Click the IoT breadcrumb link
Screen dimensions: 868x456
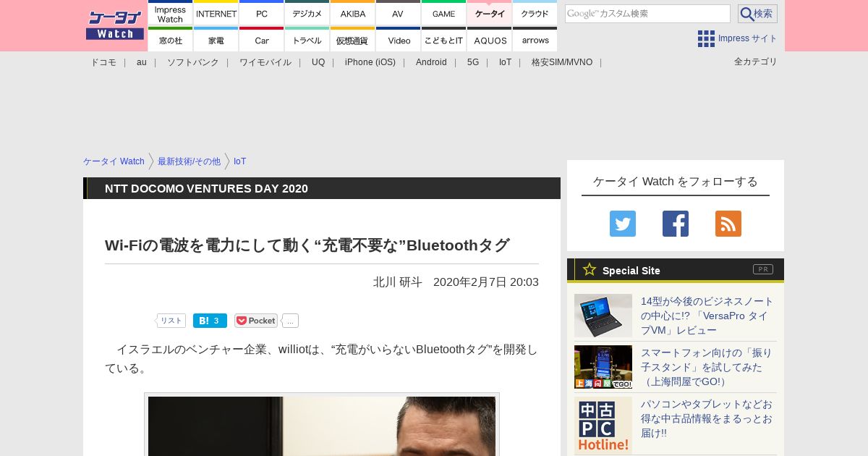pos(240,161)
